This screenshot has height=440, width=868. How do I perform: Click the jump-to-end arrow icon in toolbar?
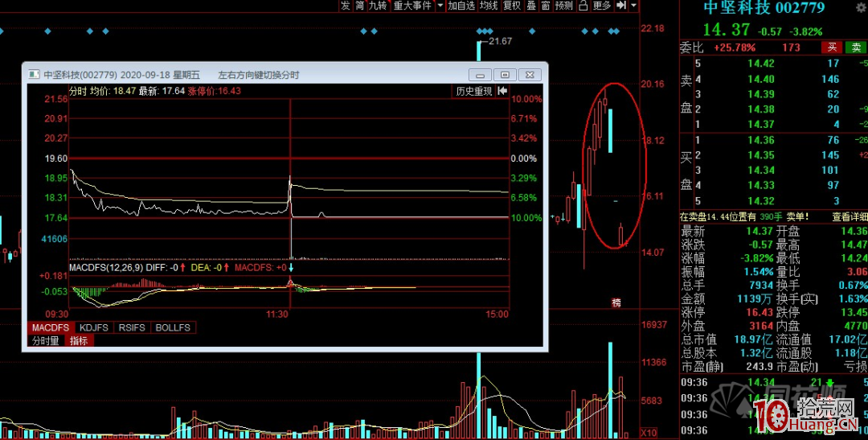click(621, 6)
